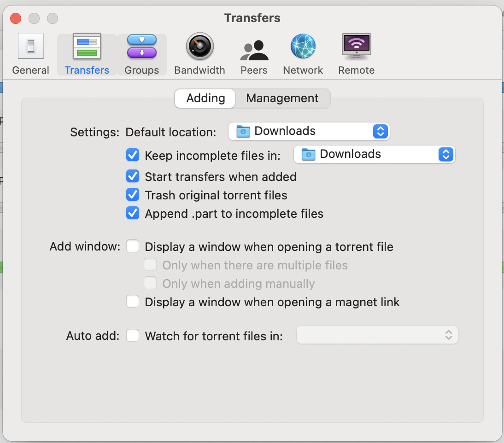Open the Keep incomplete files location dropdown
Image resolution: width=504 pixels, height=443 pixels.
click(374, 154)
